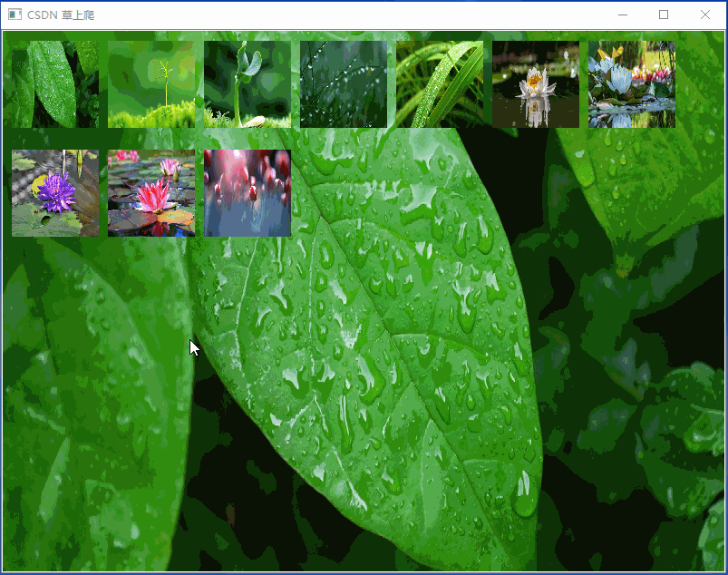Choose the purple water lily thumbnail

point(55,193)
